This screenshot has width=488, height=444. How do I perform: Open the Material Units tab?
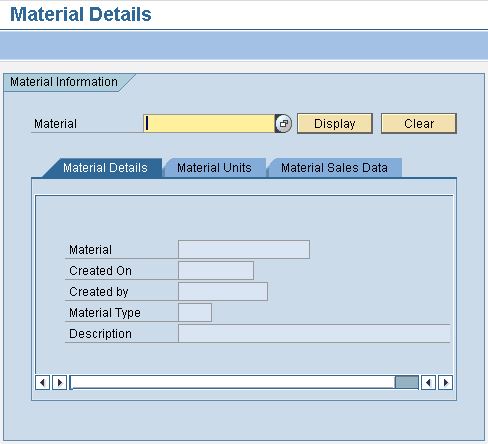214,168
